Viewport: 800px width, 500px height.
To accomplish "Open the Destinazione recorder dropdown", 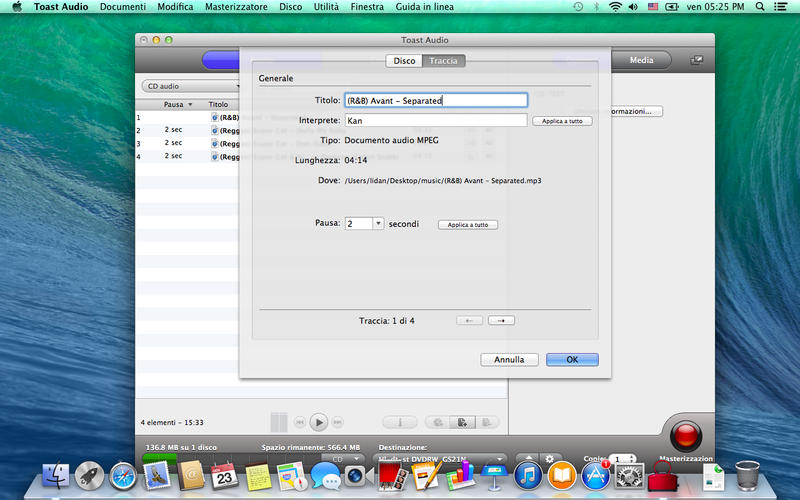I will pos(442,459).
